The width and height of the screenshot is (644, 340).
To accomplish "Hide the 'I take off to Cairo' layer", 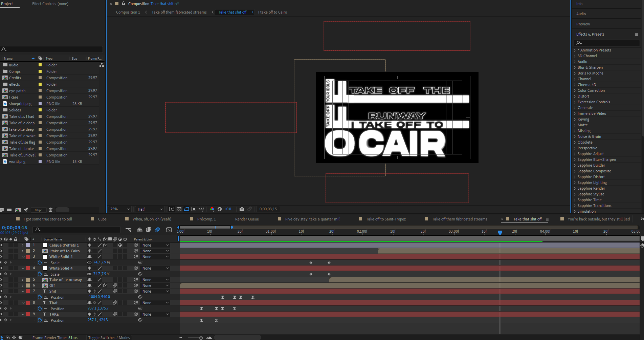I will [1, 251].
